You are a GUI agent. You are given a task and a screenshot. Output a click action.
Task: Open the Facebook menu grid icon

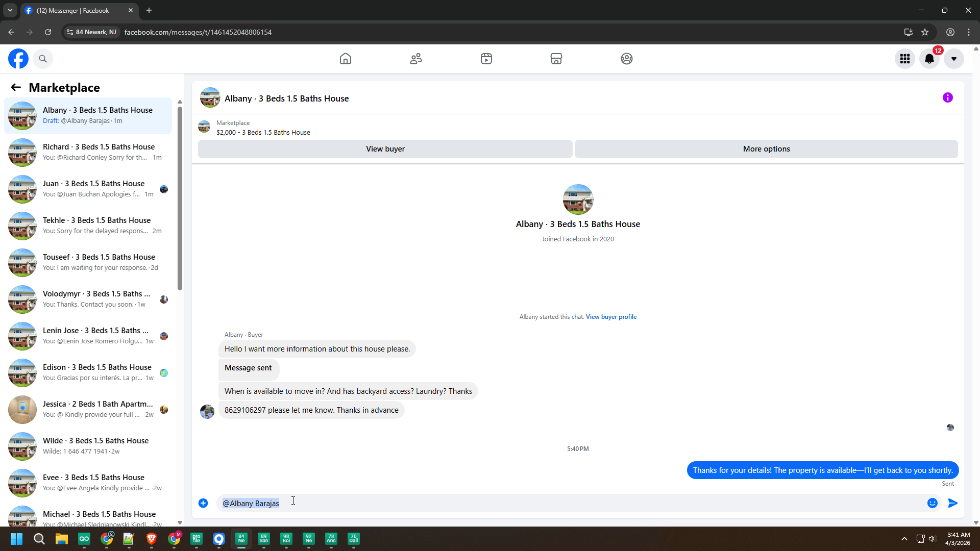click(x=905, y=59)
